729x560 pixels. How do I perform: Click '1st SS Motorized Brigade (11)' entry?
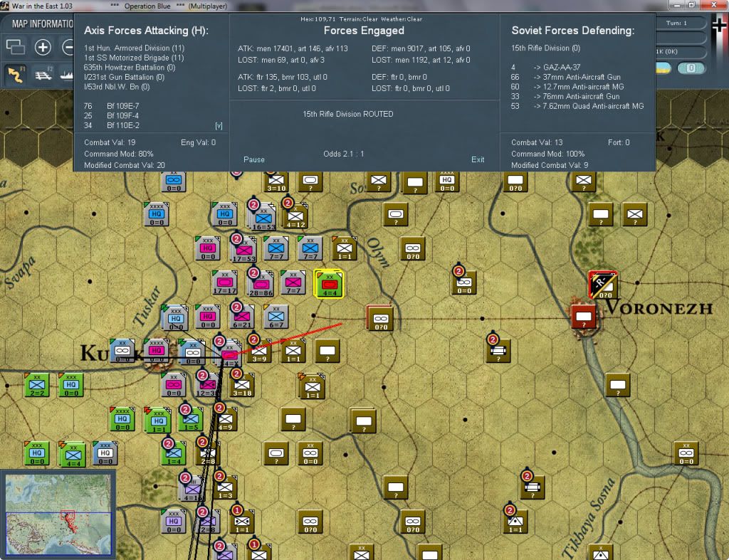[x=134, y=58]
